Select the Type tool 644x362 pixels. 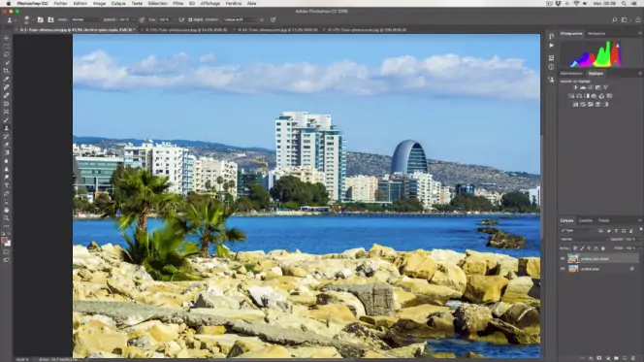(6, 185)
